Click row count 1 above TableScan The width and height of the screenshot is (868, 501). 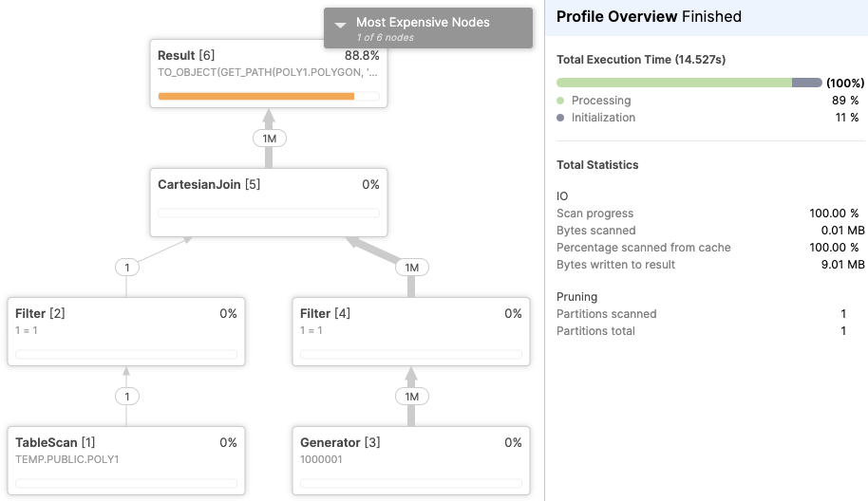pyautogui.click(x=127, y=397)
